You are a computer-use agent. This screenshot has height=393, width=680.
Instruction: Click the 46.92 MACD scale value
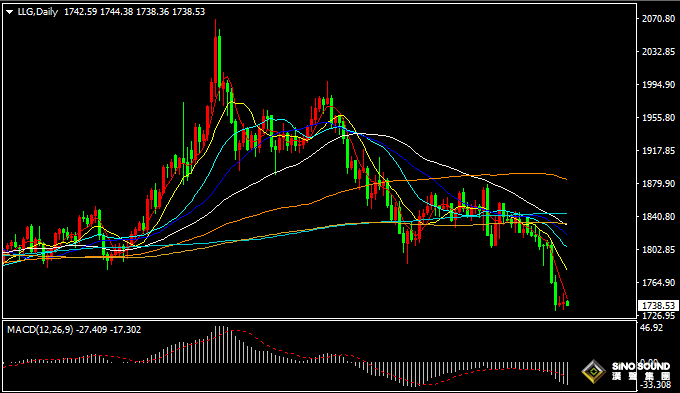point(652,328)
